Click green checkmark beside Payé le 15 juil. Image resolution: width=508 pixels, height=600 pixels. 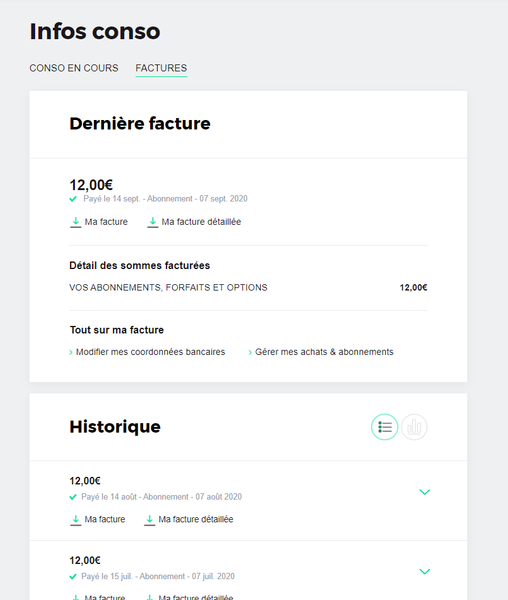(x=73, y=576)
